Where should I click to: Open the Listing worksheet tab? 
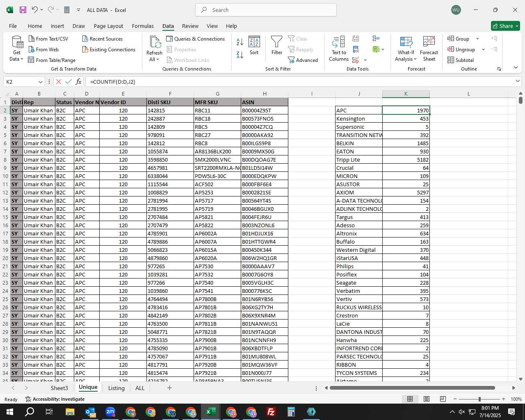click(116, 388)
